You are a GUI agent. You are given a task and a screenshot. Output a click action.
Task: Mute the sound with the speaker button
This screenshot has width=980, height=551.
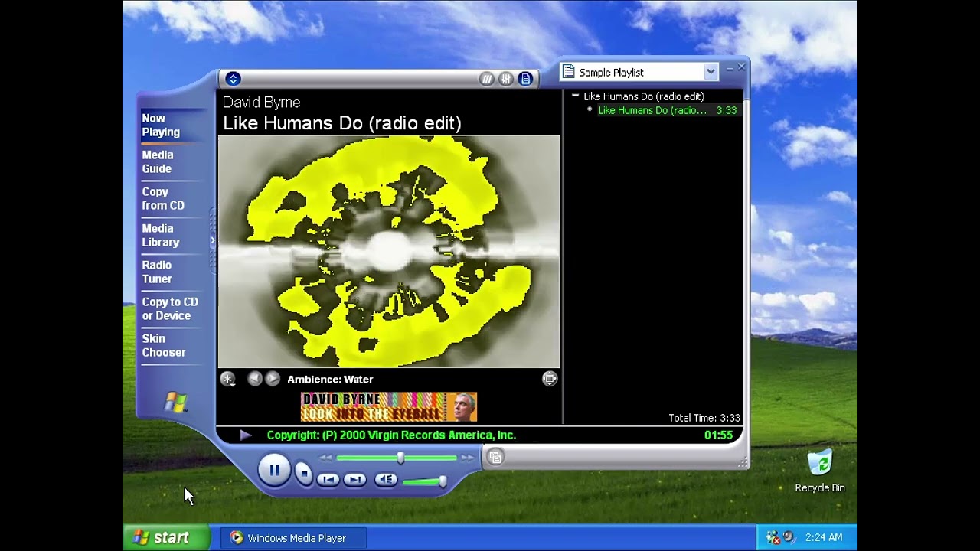point(386,479)
